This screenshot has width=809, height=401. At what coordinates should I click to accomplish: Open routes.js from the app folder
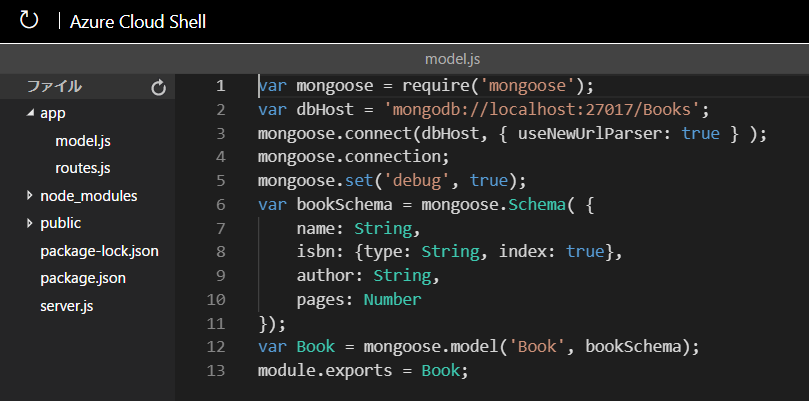(x=82, y=168)
